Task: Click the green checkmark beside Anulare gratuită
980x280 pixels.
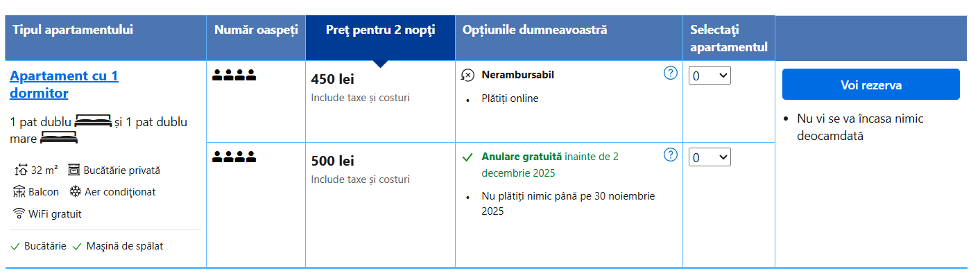Action: pyautogui.click(x=468, y=157)
